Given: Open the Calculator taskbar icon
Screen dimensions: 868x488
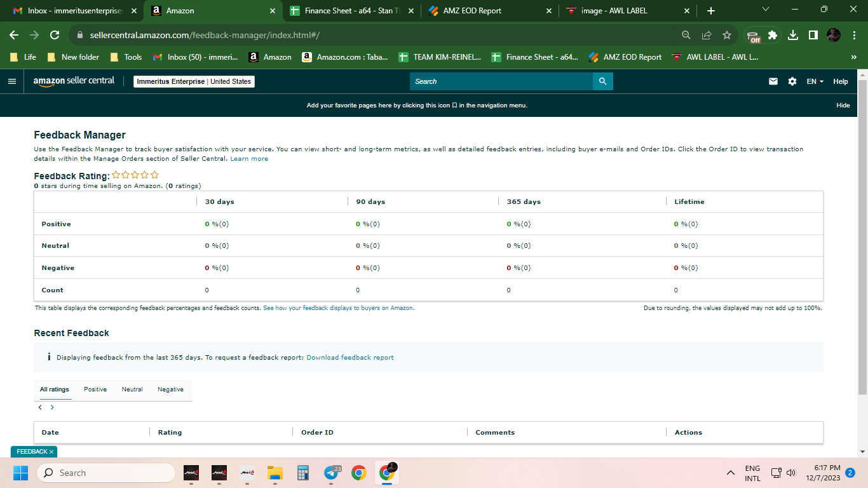Looking at the screenshot, I should (302, 473).
